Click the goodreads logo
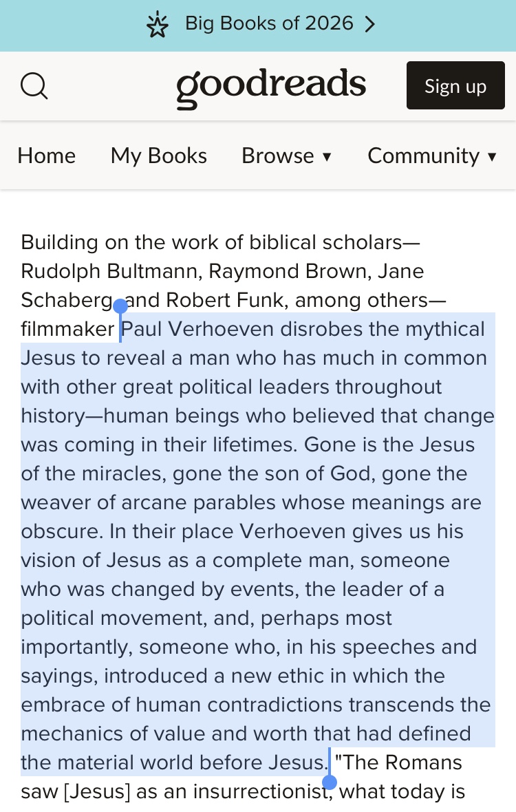 pos(270,87)
